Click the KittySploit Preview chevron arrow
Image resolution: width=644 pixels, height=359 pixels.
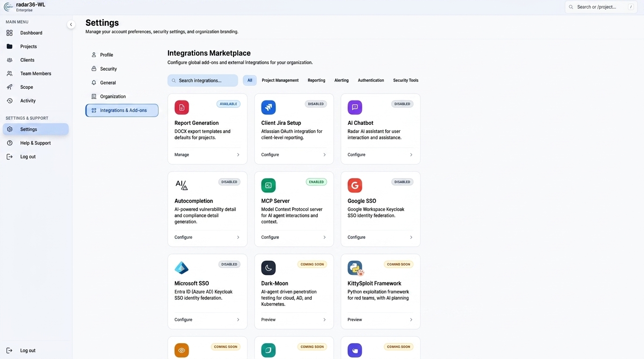[x=411, y=320]
